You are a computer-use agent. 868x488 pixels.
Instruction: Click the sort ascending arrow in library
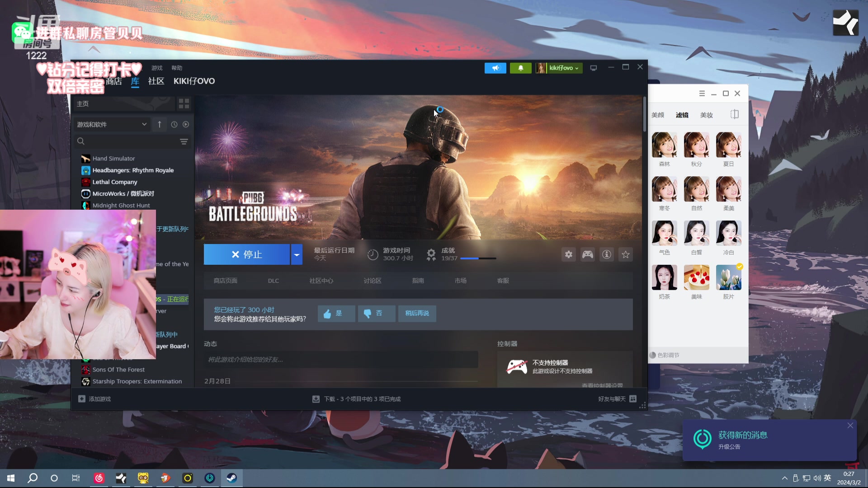(x=160, y=124)
